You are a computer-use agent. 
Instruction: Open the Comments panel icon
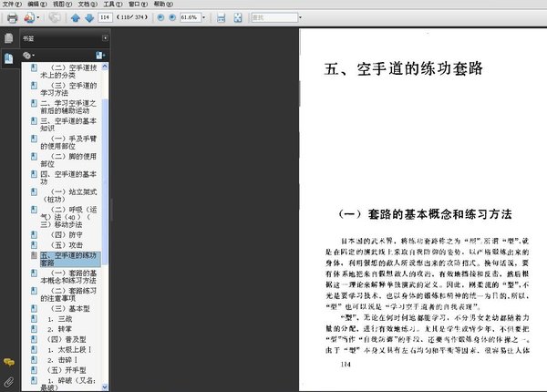pos(9,363)
